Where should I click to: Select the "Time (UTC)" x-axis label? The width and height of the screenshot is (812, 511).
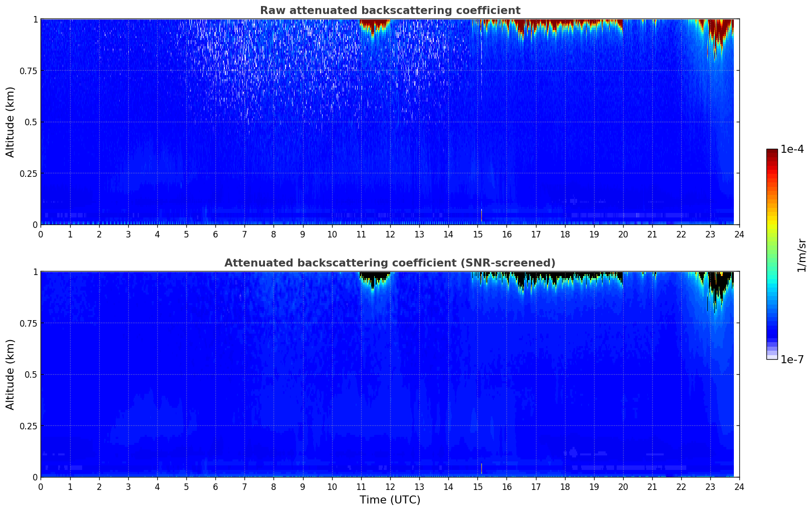click(x=390, y=500)
